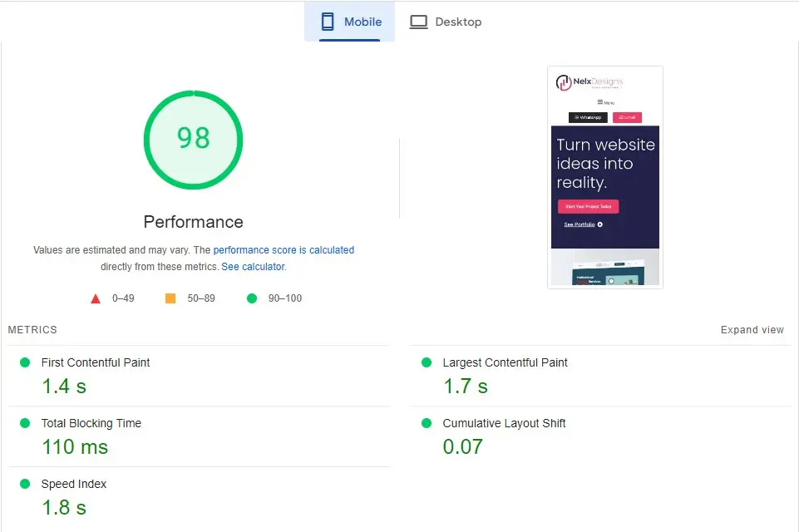799x532 pixels.
Task: Click the red triangle 0–49 legend icon
Action: (x=96, y=298)
